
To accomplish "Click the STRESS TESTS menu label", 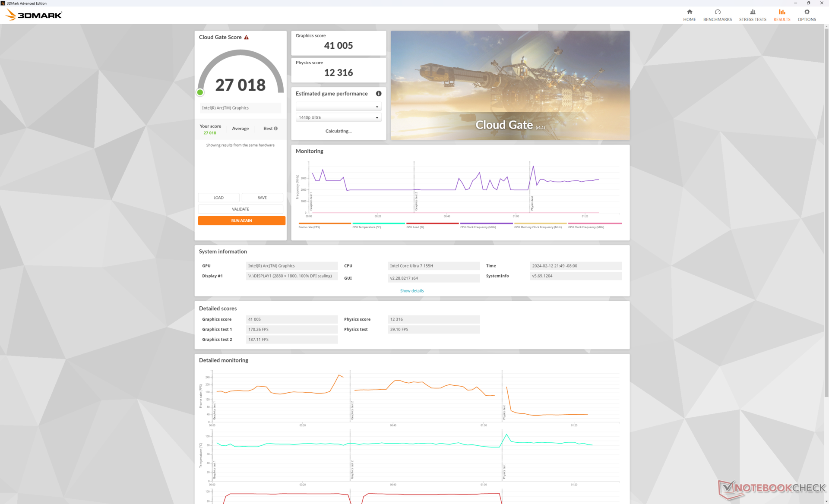I will [753, 19].
